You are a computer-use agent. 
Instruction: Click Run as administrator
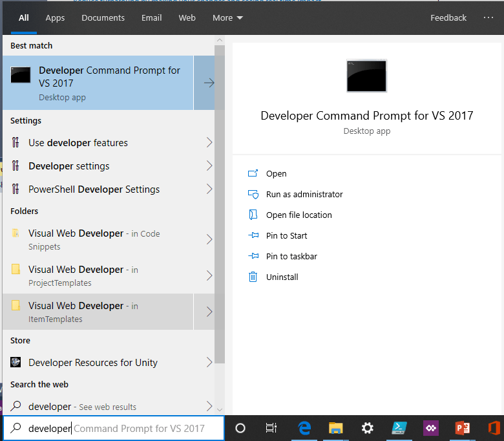pos(304,194)
